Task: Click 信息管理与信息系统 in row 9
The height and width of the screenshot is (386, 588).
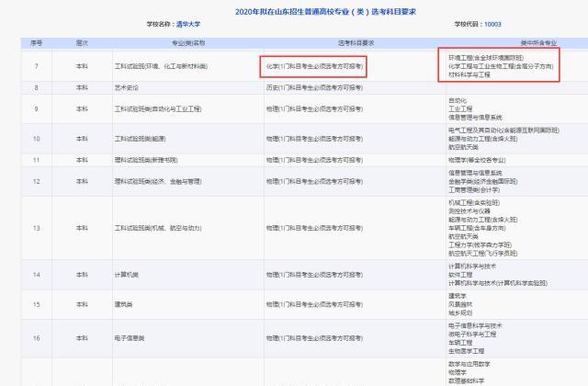Action: tap(475, 118)
